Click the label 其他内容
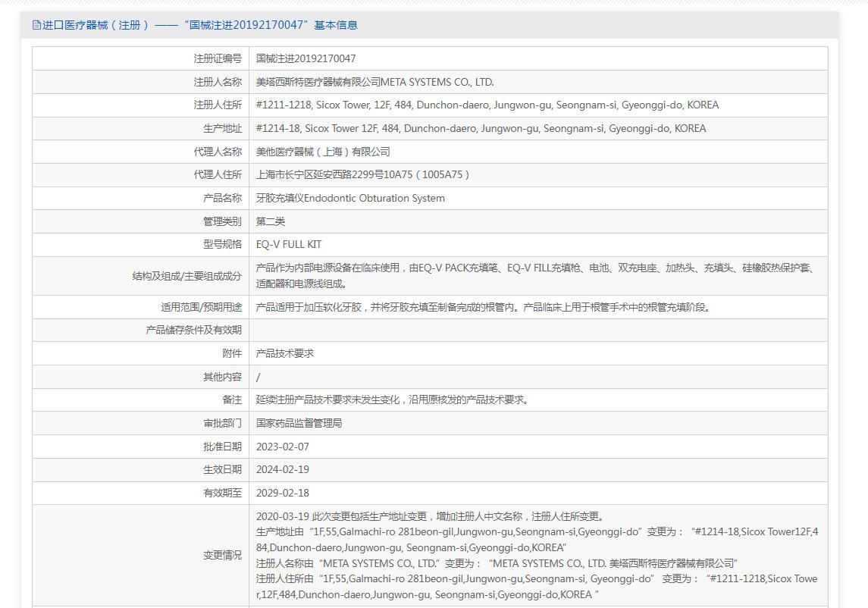Image resolution: width=868 pixels, height=608 pixels. point(223,377)
